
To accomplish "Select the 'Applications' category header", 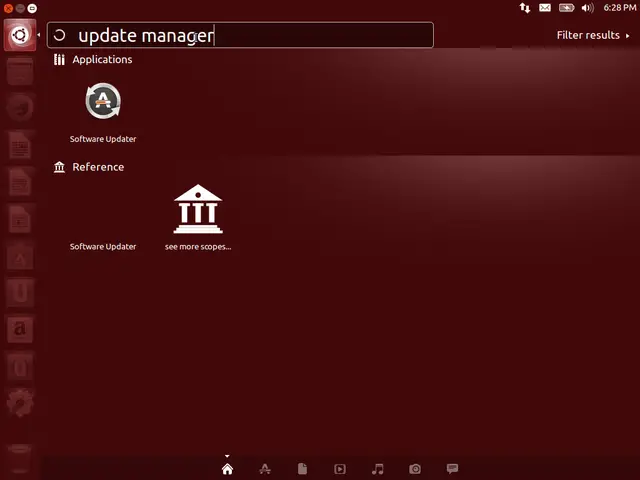I will [x=102, y=60].
